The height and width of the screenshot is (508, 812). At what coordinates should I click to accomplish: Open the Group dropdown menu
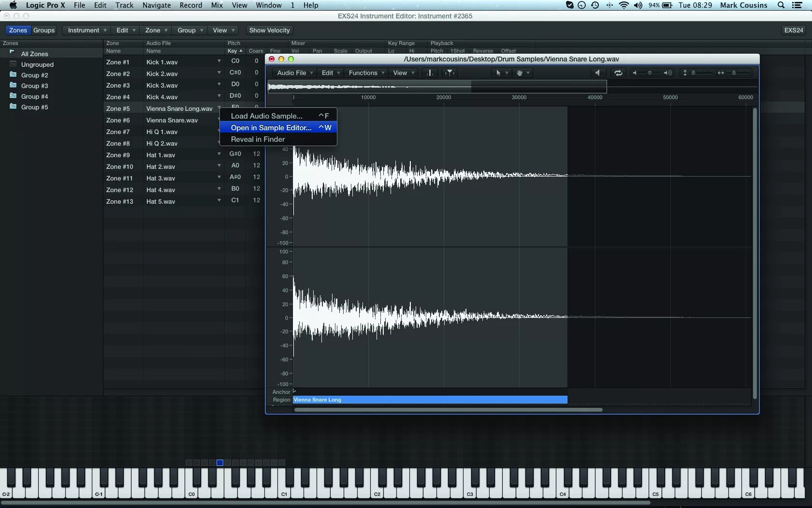(x=190, y=30)
